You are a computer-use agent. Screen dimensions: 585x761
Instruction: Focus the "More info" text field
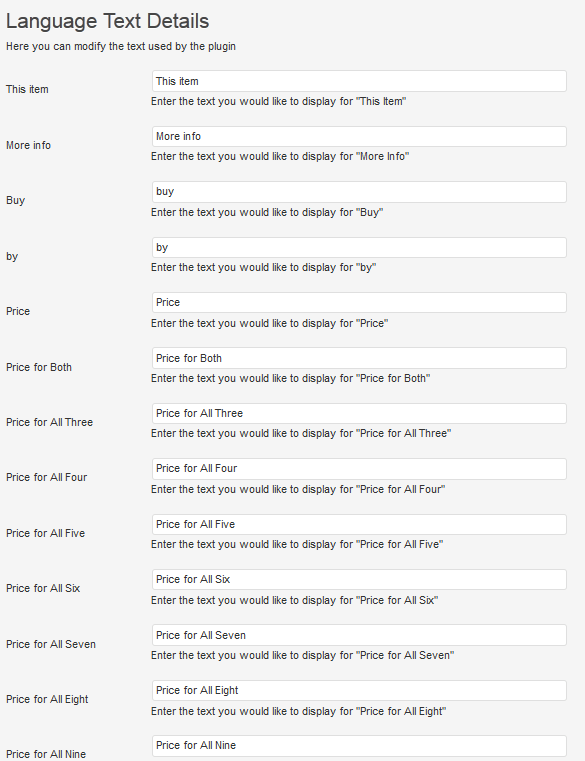point(359,136)
